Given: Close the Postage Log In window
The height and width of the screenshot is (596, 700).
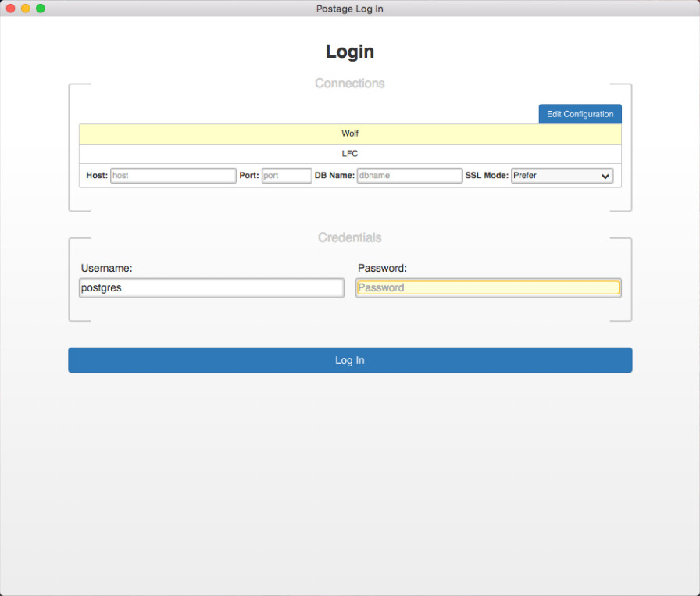Looking at the screenshot, I should coord(11,9).
